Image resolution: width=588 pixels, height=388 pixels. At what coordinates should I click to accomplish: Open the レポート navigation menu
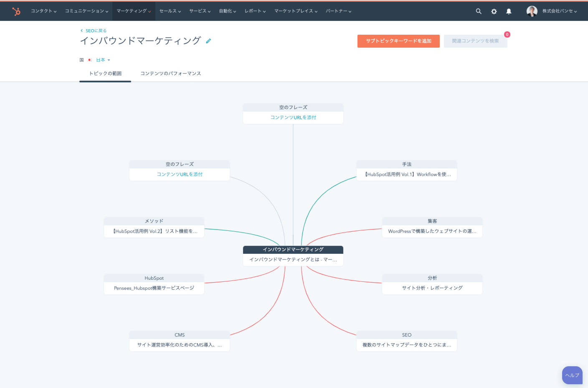point(255,11)
